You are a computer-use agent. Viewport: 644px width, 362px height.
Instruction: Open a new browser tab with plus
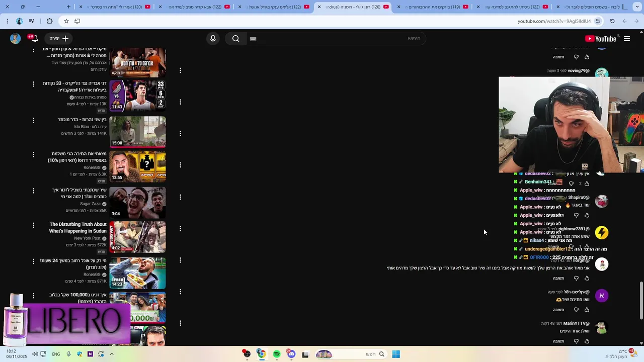69,7
